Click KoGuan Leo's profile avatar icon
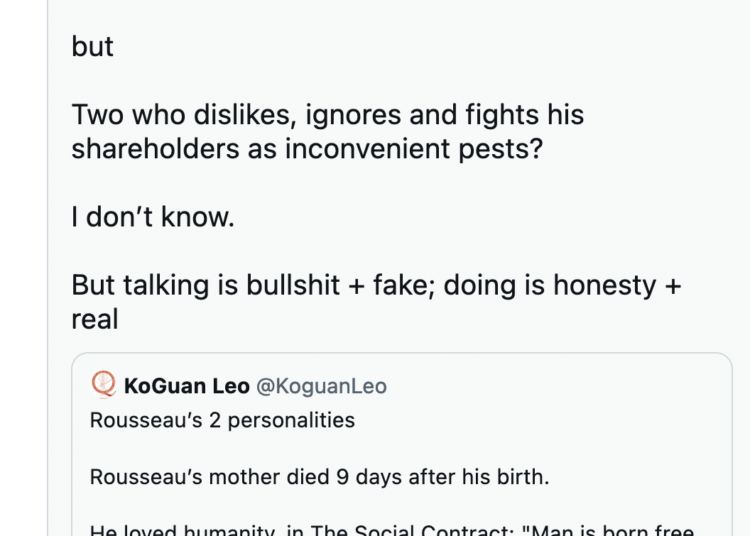 (x=103, y=384)
